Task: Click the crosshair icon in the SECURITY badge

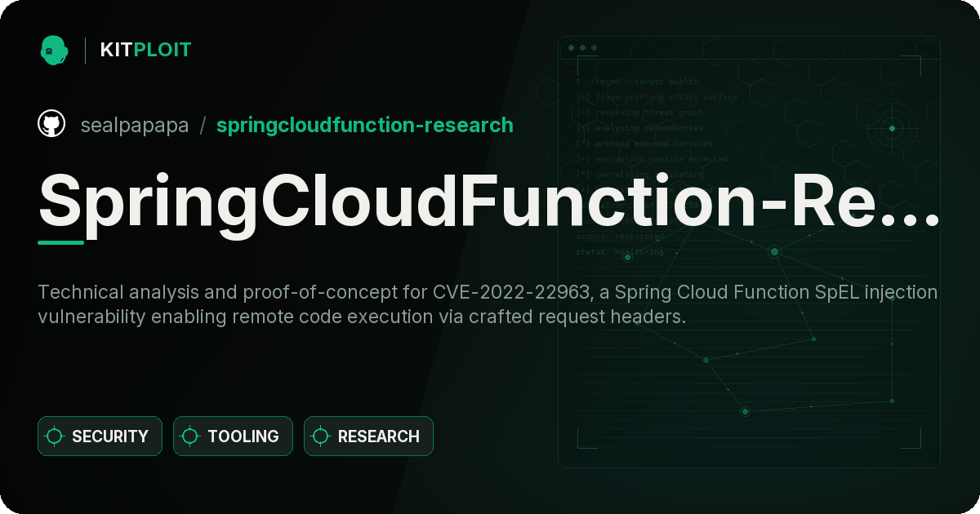Action: coord(55,436)
